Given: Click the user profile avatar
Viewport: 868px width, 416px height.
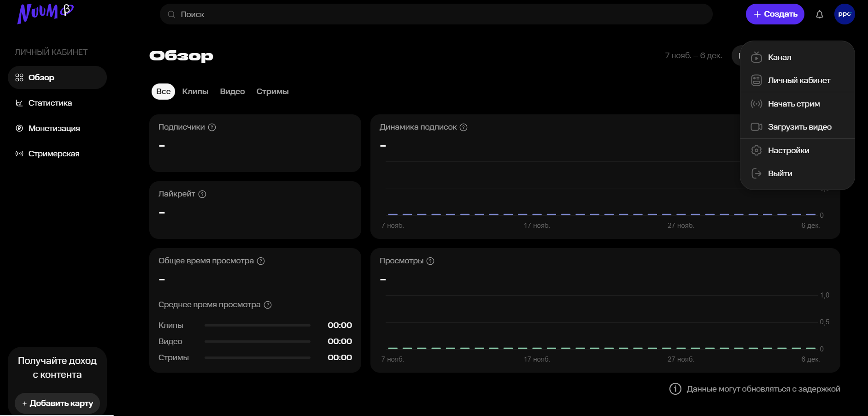Looking at the screenshot, I should pyautogui.click(x=844, y=14).
